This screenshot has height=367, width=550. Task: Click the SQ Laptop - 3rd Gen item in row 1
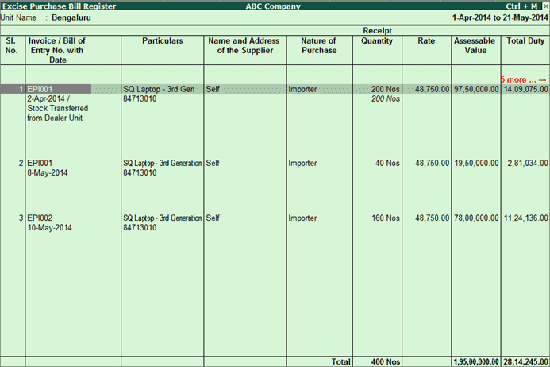pos(159,89)
